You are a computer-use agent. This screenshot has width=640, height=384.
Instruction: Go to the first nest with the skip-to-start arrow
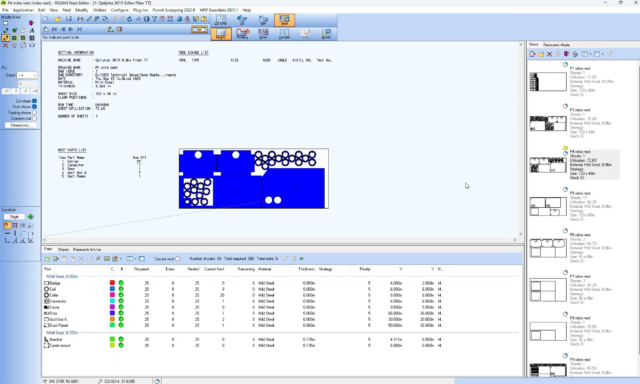[x=54, y=29]
